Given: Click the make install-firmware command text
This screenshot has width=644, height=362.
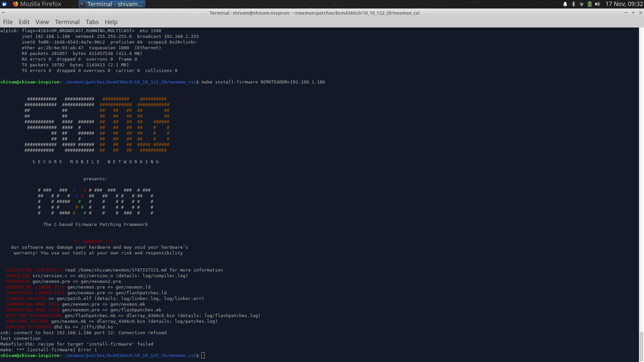Looking at the screenshot, I should (x=263, y=82).
